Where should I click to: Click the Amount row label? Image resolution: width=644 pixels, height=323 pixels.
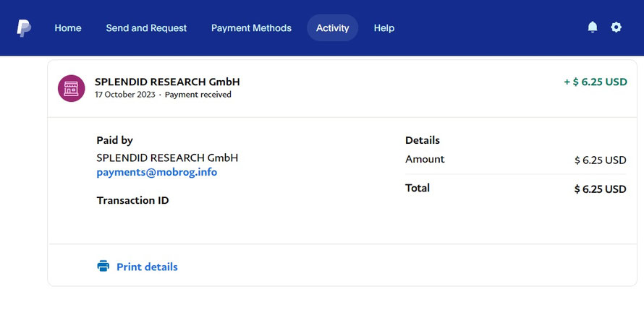[425, 159]
